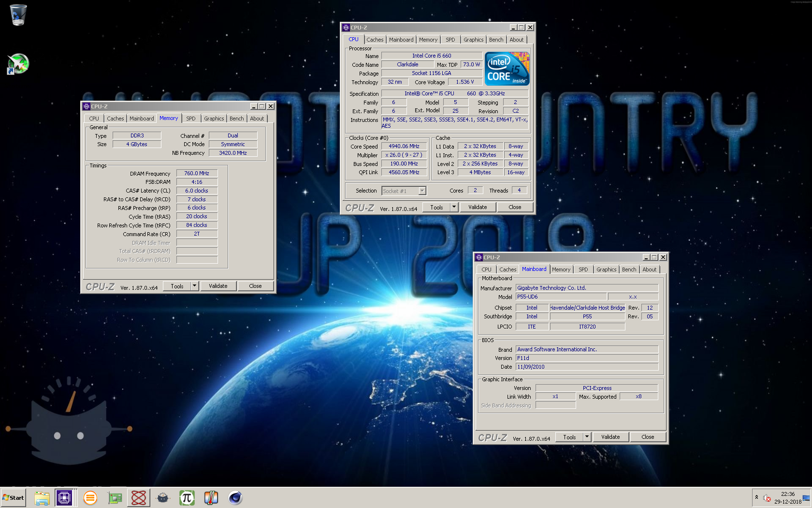Click the Core Speed 4940.06 MHz value
Image resolution: width=812 pixels, height=508 pixels.
(x=404, y=146)
